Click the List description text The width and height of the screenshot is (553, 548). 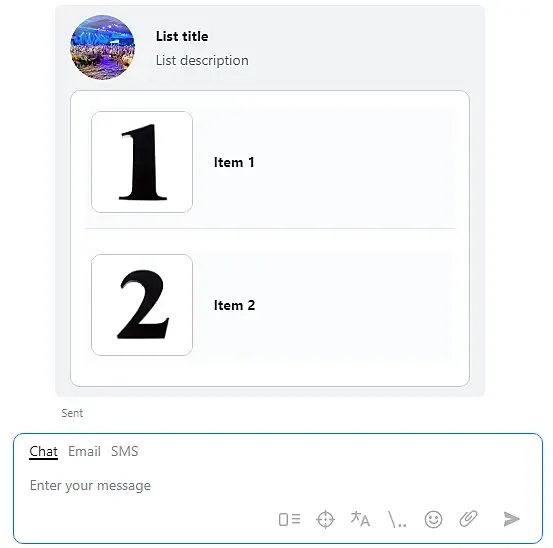click(202, 61)
